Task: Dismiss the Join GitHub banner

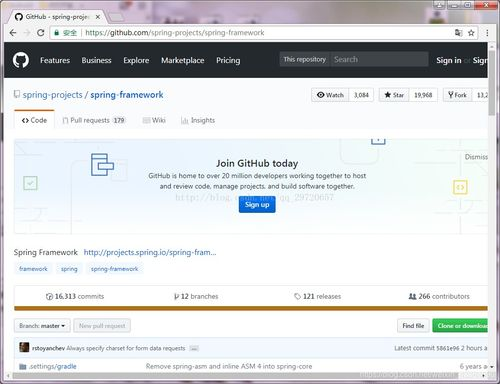Action: click(x=476, y=157)
